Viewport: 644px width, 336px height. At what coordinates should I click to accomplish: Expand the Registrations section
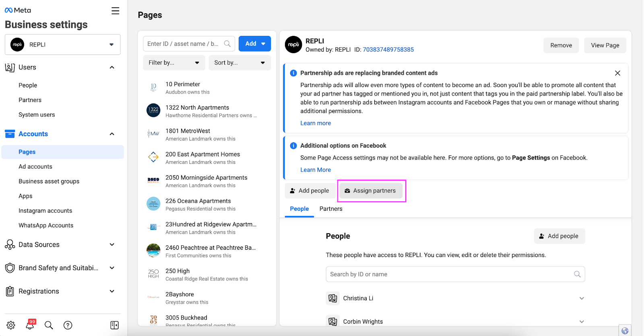tap(112, 291)
